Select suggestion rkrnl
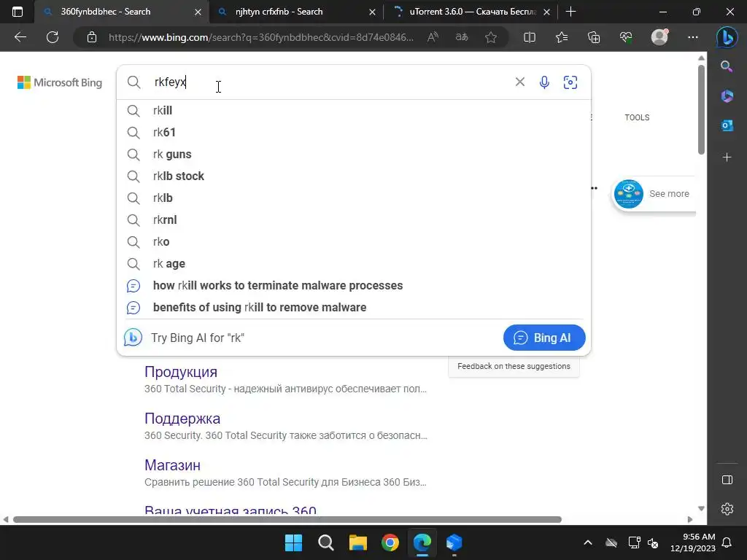Screen dimensions: 747x560 pyautogui.click(x=354, y=220)
